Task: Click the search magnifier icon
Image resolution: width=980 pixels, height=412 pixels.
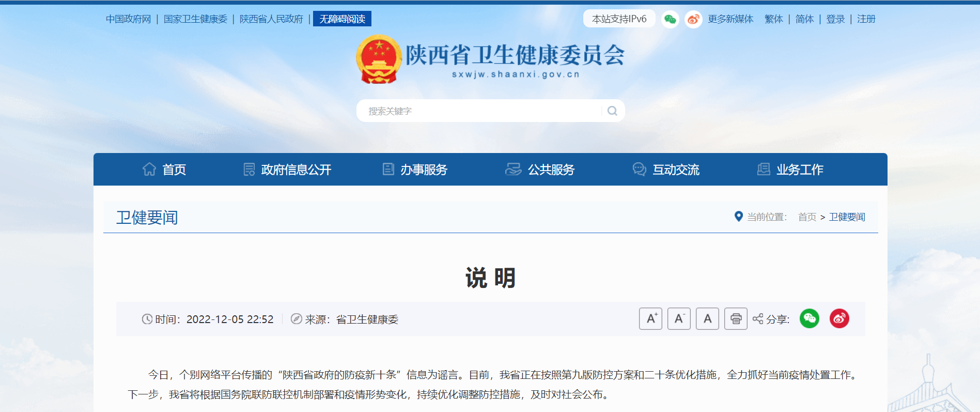Action: (612, 111)
